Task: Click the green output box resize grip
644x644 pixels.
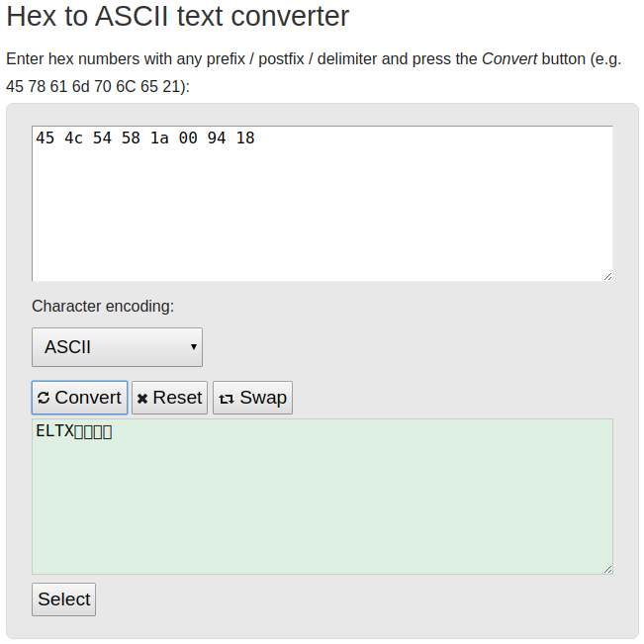Action: tap(607, 569)
